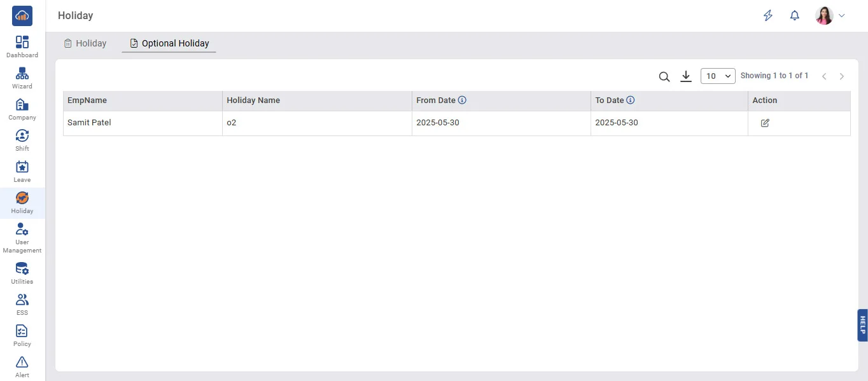
Task: Download the optional holiday list
Action: tap(685, 76)
